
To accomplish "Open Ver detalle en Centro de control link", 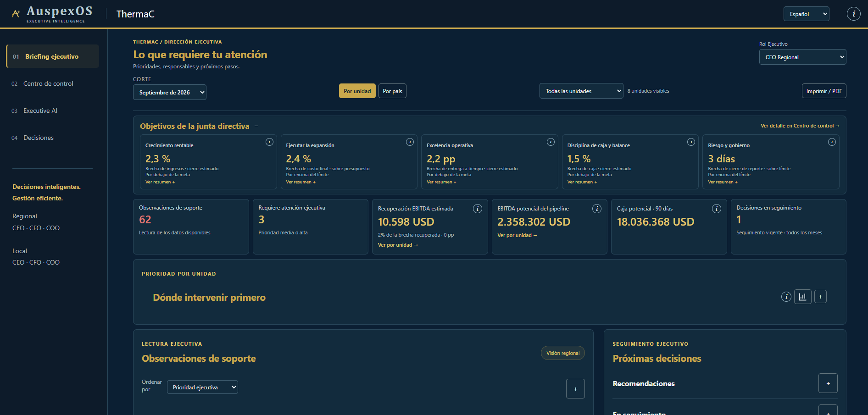I will (800, 126).
